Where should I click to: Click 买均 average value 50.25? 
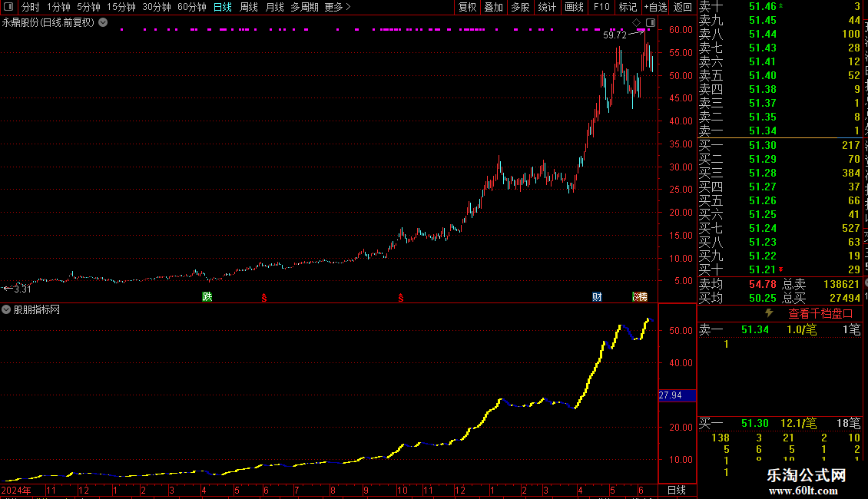coord(762,298)
